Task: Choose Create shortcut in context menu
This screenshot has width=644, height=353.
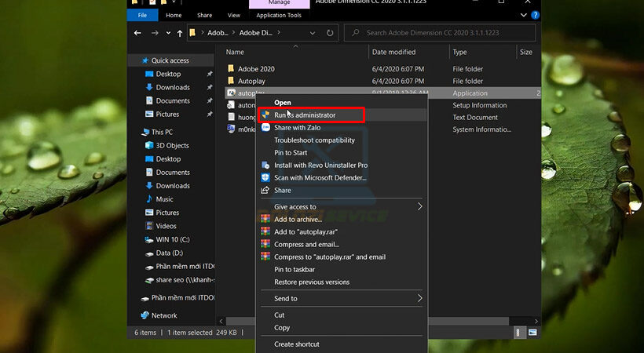Action: click(296, 344)
